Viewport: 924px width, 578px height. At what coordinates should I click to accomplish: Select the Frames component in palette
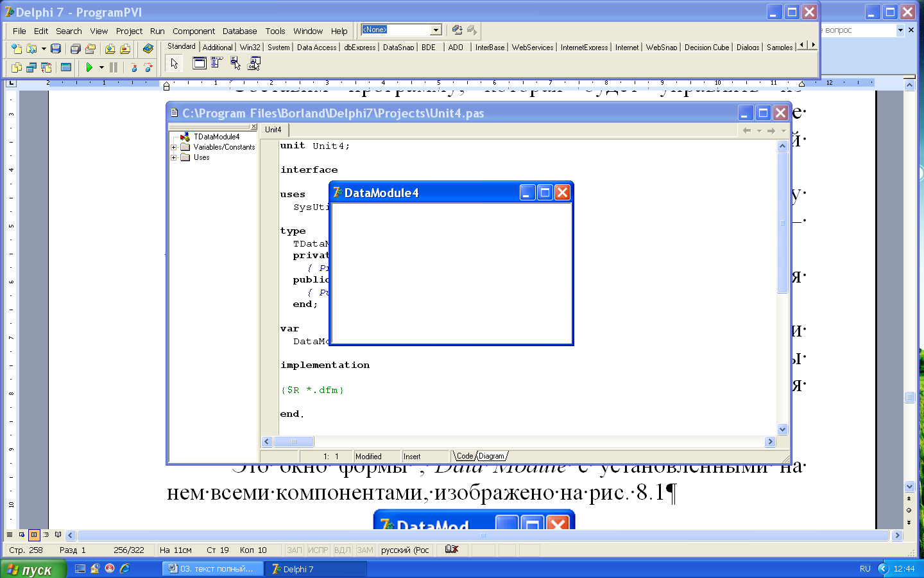(x=200, y=63)
